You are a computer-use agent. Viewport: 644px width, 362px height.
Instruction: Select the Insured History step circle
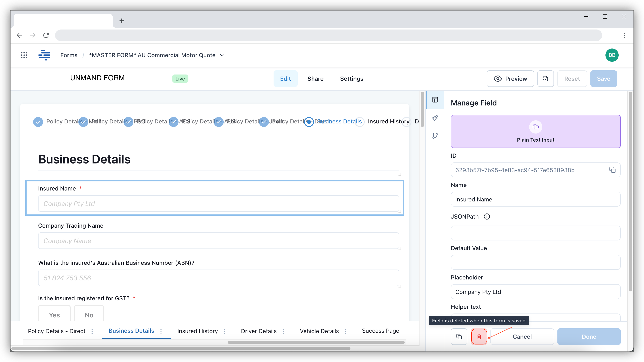click(360, 122)
